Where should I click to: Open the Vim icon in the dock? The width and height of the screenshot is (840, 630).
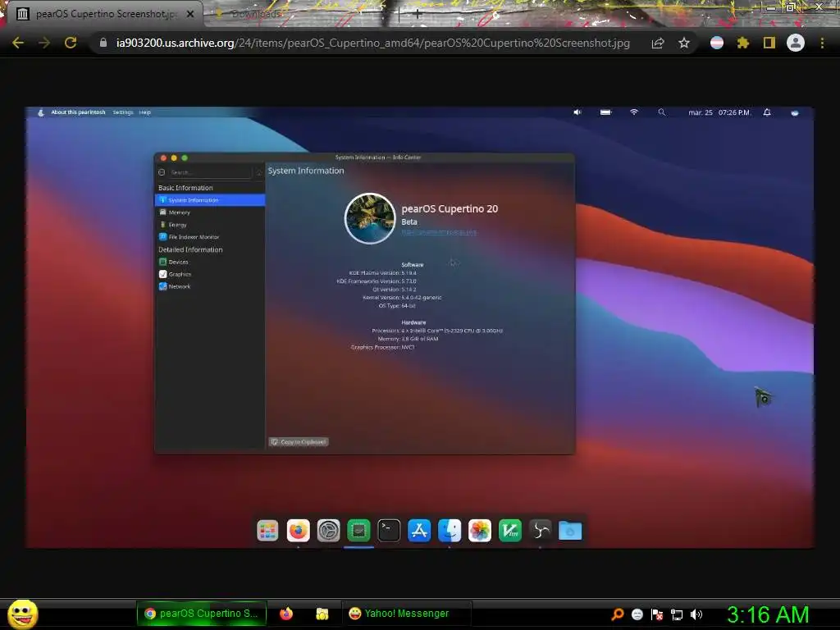tap(510, 531)
